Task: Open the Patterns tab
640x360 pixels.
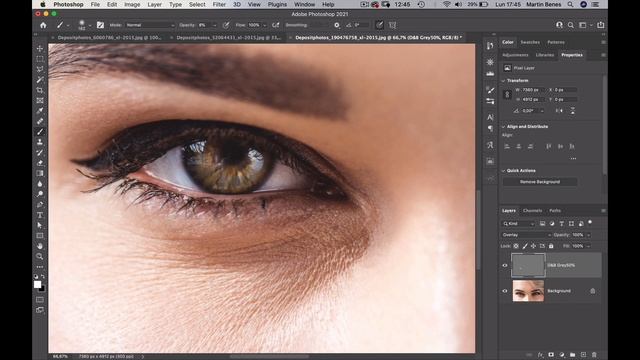Action: click(x=556, y=42)
